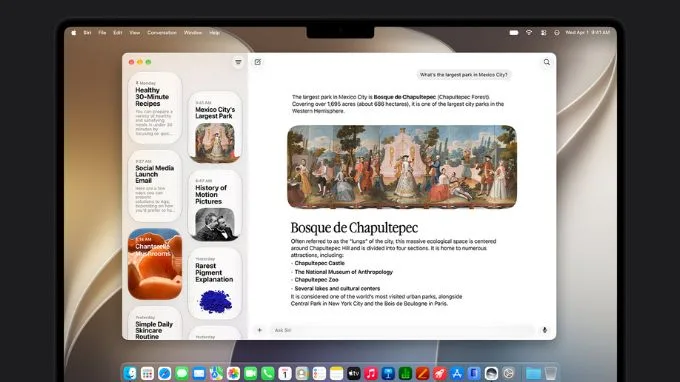680x382 pixels.
Task: Open Wi-Fi status menu
Action: [529, 33]
